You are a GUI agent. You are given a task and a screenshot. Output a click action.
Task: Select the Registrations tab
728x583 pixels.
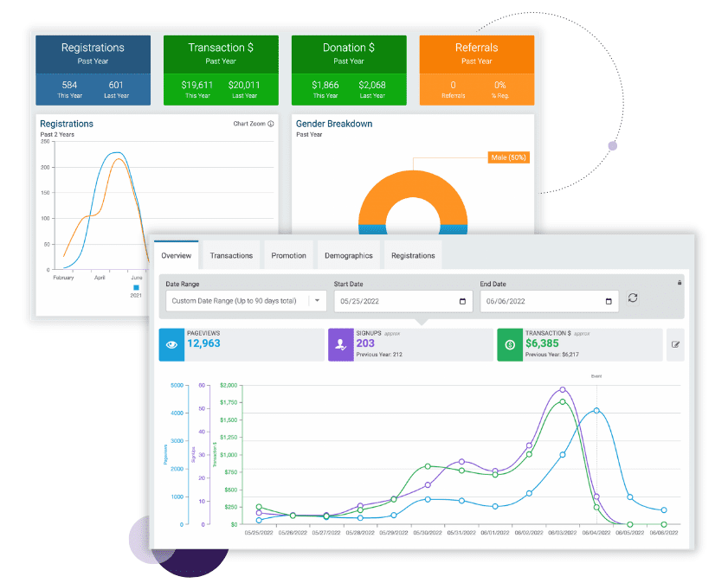point(413,255)
